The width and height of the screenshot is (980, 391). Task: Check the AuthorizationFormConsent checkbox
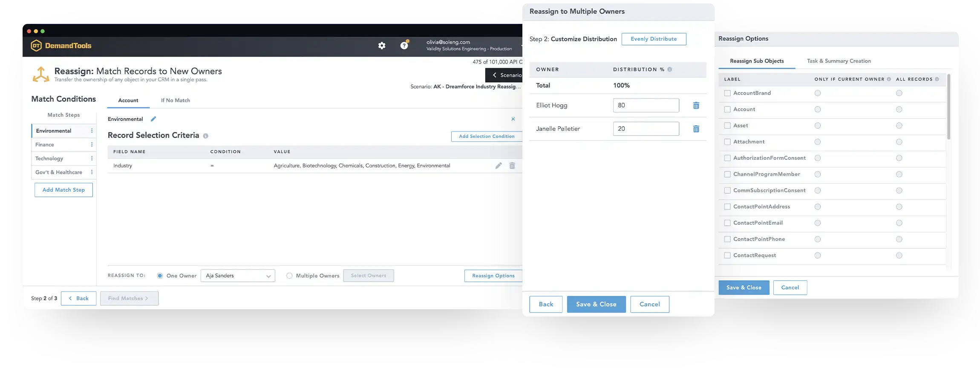[x=727, y=158]
